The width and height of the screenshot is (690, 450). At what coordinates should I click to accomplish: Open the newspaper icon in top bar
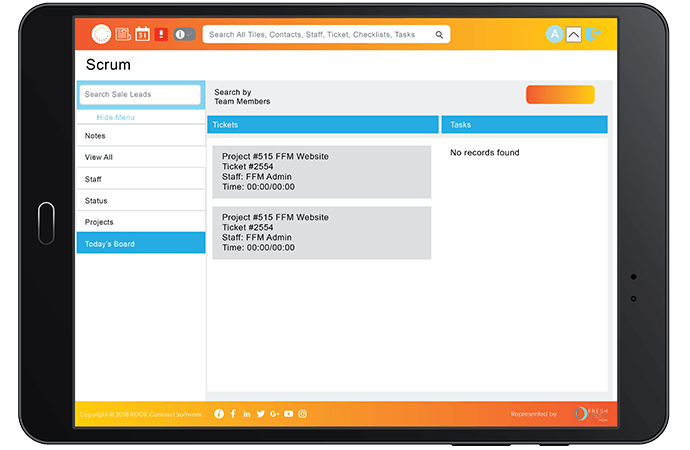point(123,34)
